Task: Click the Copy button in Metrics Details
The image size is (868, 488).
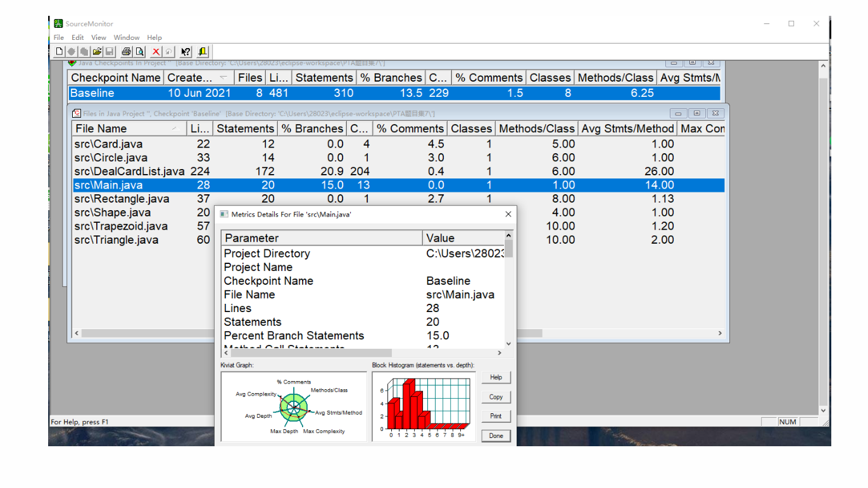Action: [496, 397]
